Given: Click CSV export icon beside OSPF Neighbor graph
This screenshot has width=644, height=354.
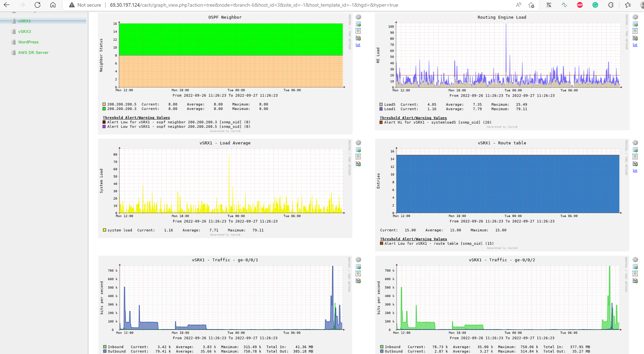Looking at the screenshot, I should tap(358, 24).
